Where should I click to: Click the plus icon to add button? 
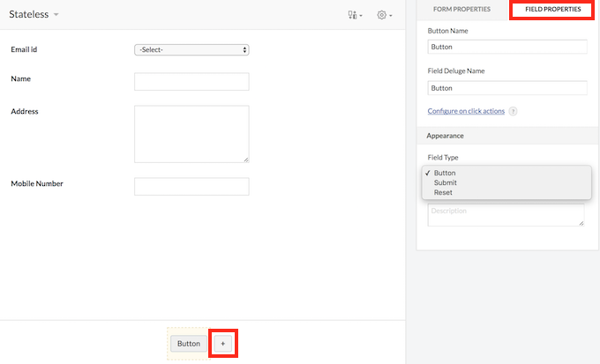tap(222, 344)
